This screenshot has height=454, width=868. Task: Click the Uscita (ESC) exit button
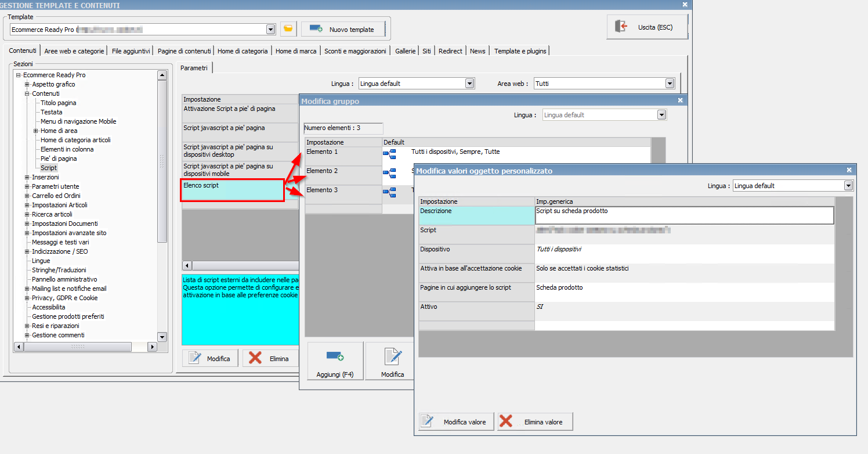[648, 27]
